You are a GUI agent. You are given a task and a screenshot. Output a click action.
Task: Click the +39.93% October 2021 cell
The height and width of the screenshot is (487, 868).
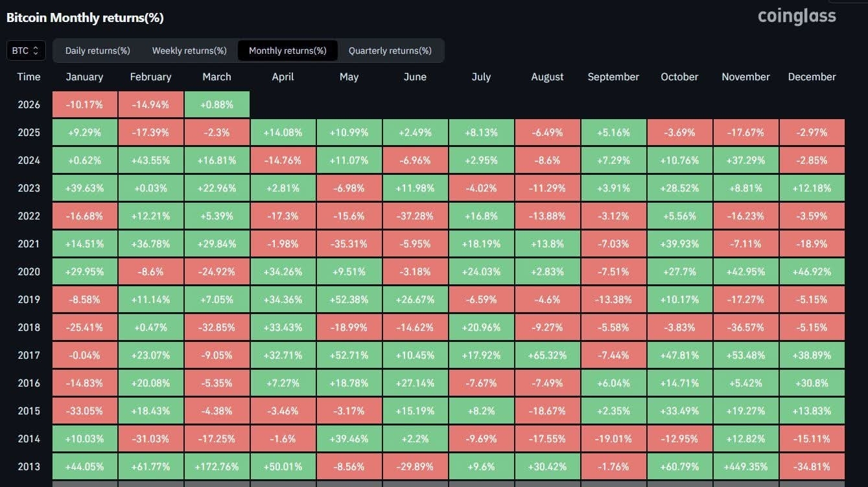tap(679, 243)
